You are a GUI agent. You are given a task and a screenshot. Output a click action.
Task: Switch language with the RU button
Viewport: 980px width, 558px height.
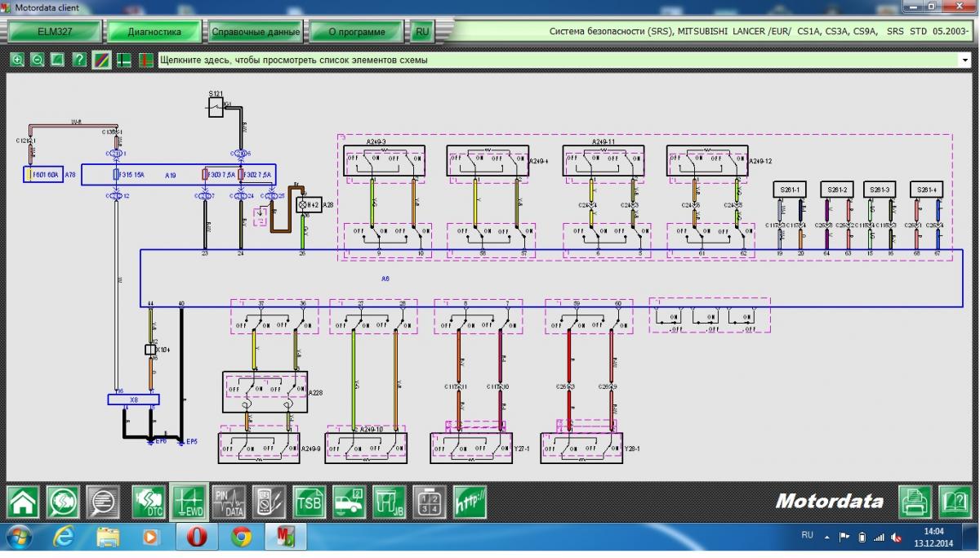(421, 32)
